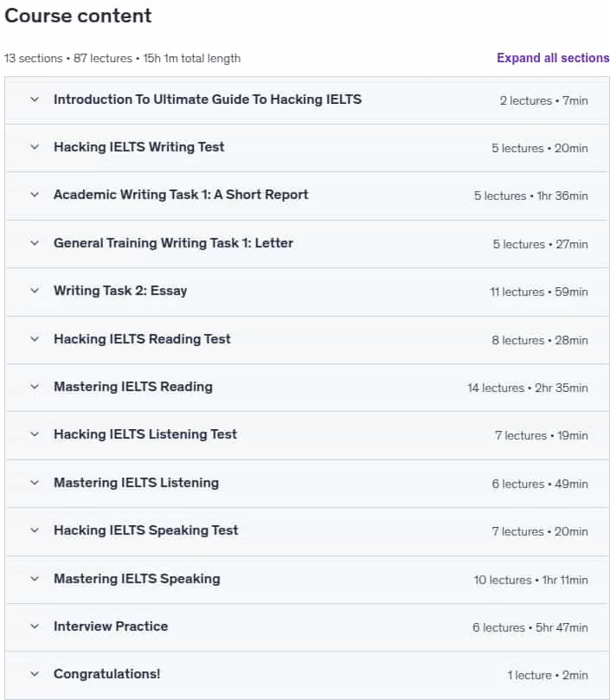Expand General Training Writing Task 1 chevron

click(35, 243)
